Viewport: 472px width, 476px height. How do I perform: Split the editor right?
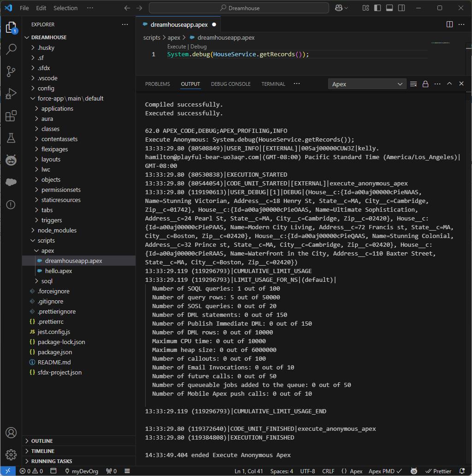pos(449,24)
